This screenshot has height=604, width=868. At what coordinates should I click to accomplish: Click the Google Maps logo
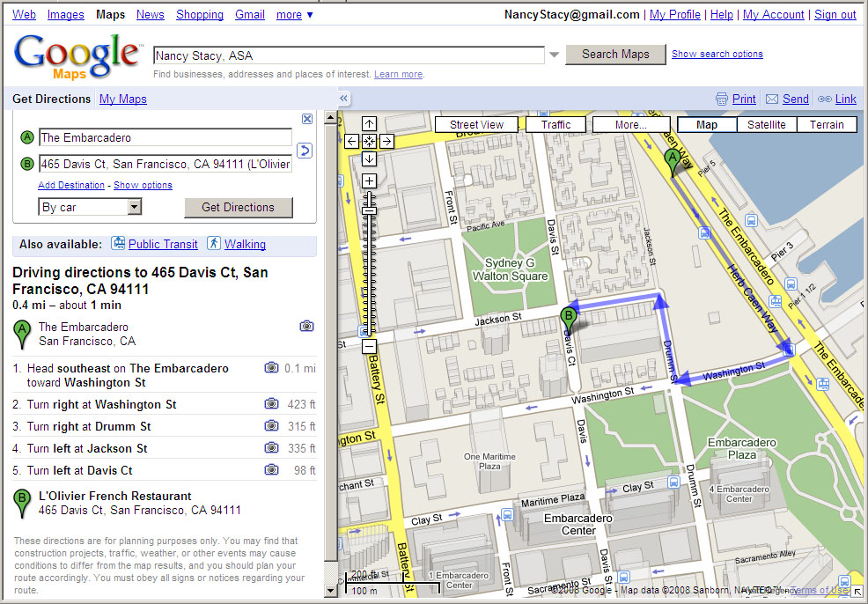[x=77, y=55]
